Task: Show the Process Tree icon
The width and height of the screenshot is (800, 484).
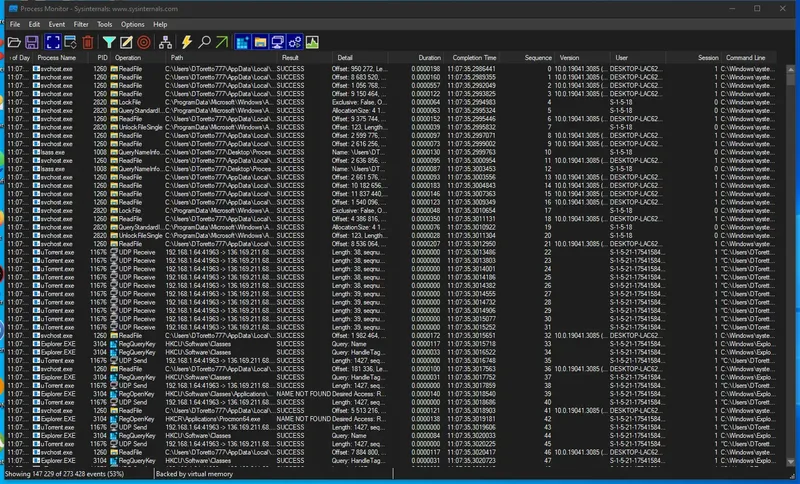Action: (x=165, y=42)
